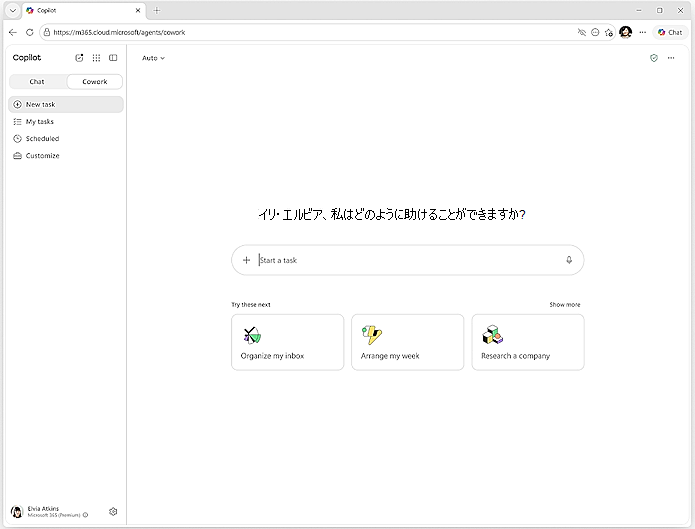Click the feedback smiley icon in address bar
Viewport: 695px width, 529px height.
click(x=595, y=32)
